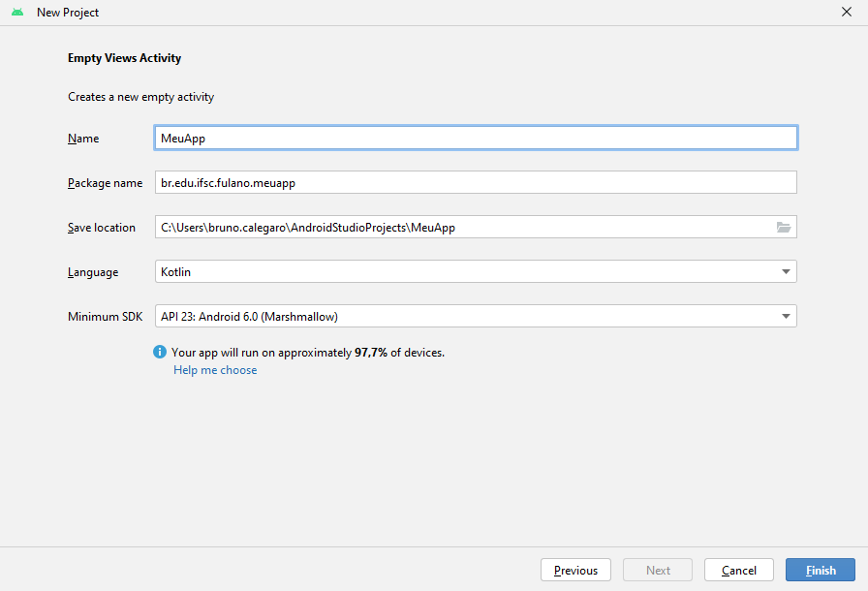Click the Name label
Image resolution: width=868 pixels, height=591 pixels.
click(83, 139)
